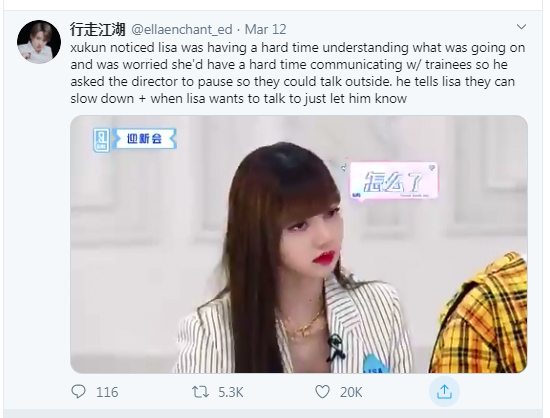Retweet using the arrows icon
The width and height of the screenshot is (550, 418).
[x=200, y=392]
